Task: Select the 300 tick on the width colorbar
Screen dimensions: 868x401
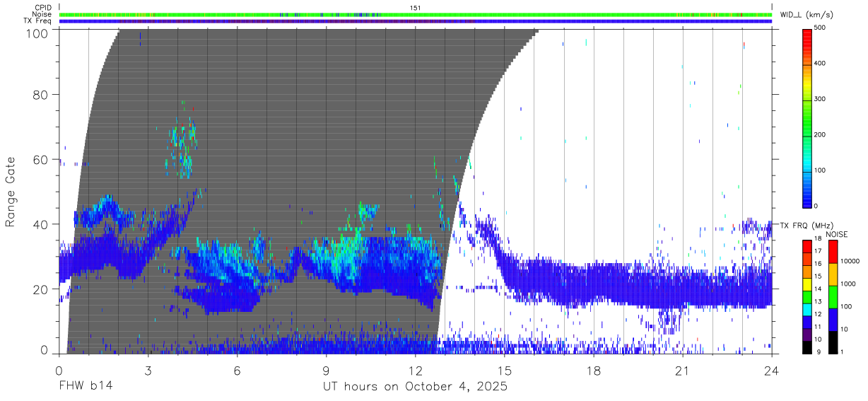Action: [821, 99]
